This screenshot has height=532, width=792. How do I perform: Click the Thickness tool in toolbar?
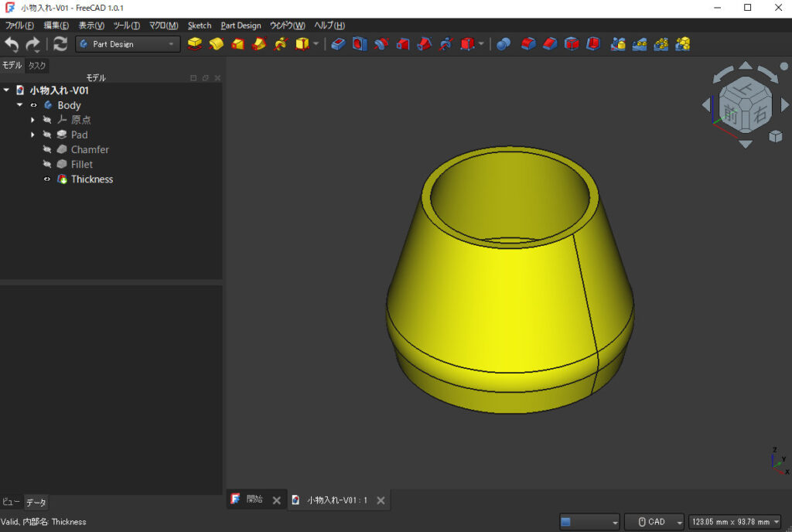tap(593, 44)
